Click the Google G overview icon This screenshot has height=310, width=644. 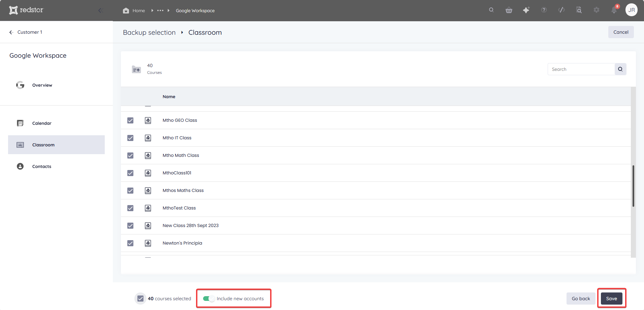[20, 85]
